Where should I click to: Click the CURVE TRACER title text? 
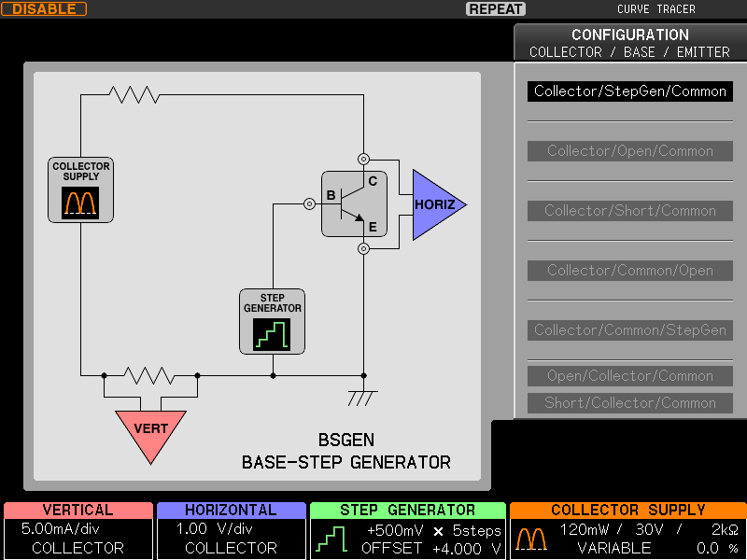[656, 9]
